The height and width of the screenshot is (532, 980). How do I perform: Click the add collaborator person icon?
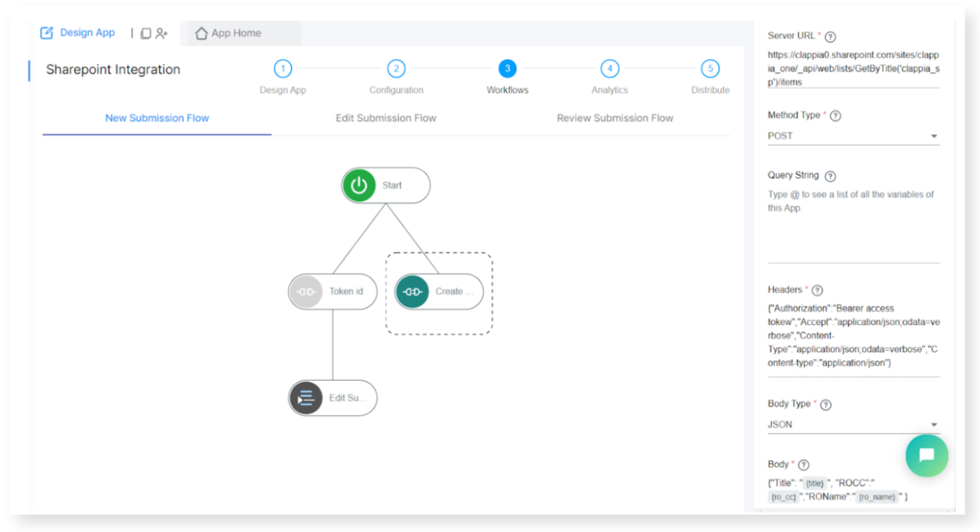pos(162,32)
